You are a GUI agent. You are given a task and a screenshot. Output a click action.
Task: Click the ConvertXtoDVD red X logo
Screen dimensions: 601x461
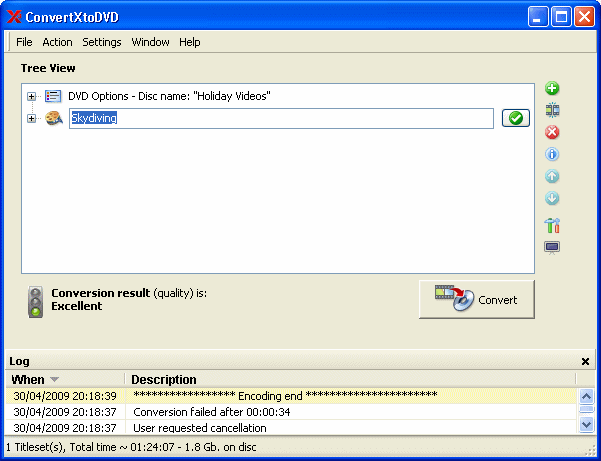click(x=14, y=17)
